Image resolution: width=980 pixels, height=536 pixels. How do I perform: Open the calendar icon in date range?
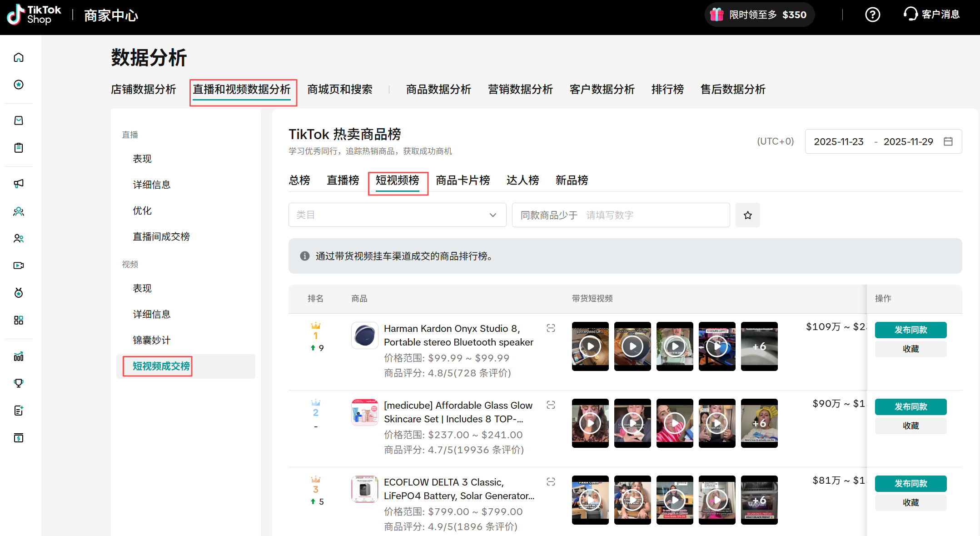pos(948,141)
